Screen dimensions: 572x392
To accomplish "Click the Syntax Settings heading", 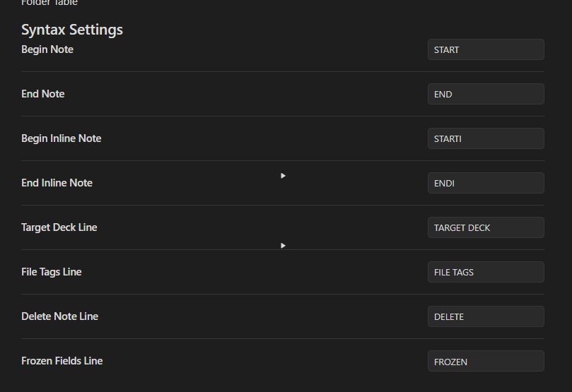I will pyautogui.click(x=72, y=30).
